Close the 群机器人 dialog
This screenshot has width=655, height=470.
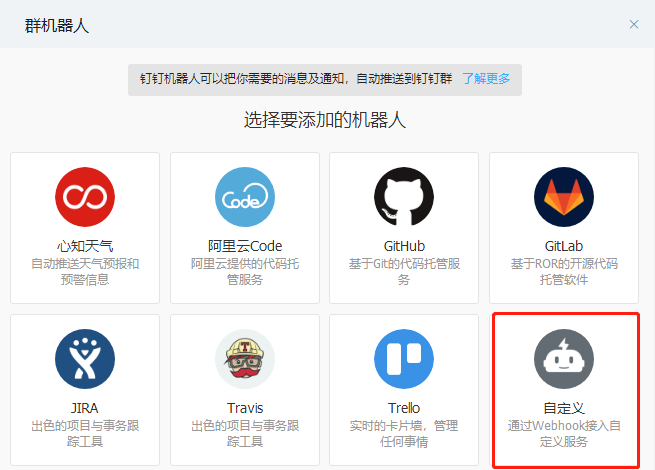click(x=634, y=25)
